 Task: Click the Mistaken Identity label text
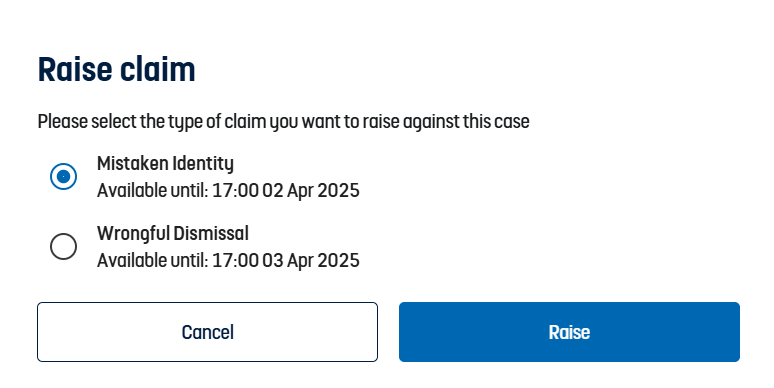165,163
